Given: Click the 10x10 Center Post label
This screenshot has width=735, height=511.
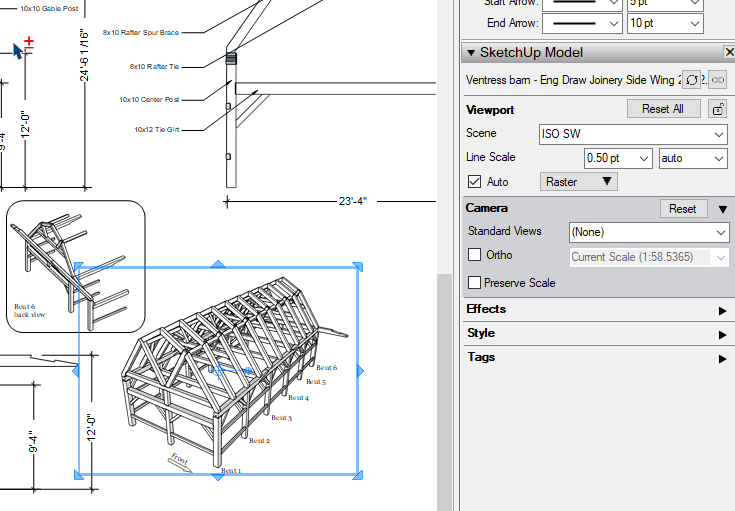Looking at the screenshot, I should (x=149, y=99).
